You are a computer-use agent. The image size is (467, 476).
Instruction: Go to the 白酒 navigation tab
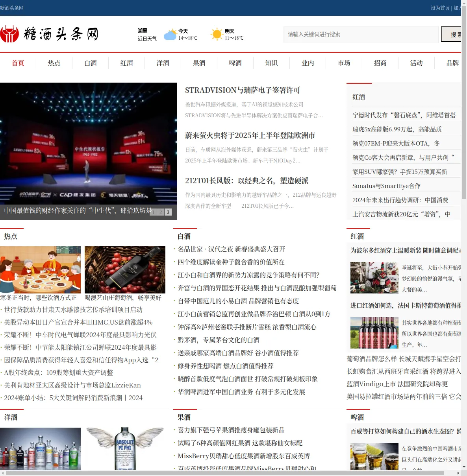pyautogui.click(x=91, y=63)
